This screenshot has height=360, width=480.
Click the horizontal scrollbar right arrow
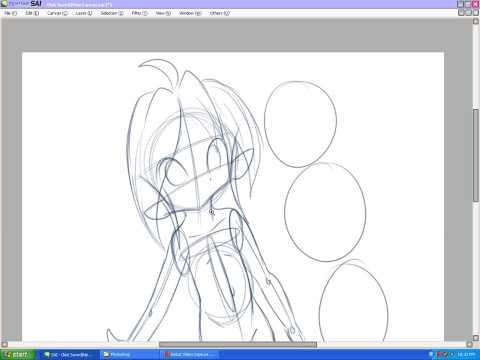tap(469, 344)
